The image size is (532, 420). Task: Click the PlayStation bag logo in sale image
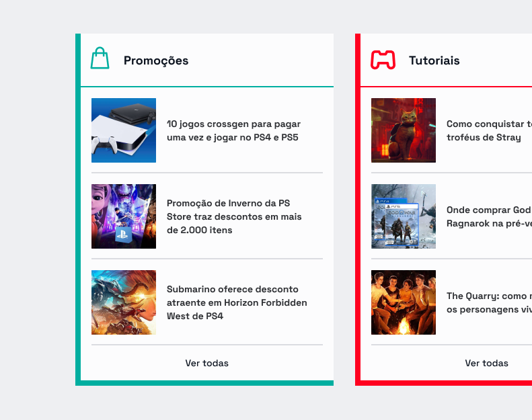(122, 234)
